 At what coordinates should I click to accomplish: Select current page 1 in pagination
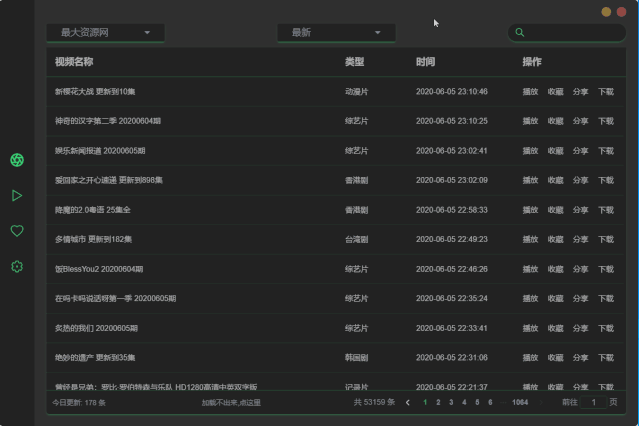(x=425, y=402)
